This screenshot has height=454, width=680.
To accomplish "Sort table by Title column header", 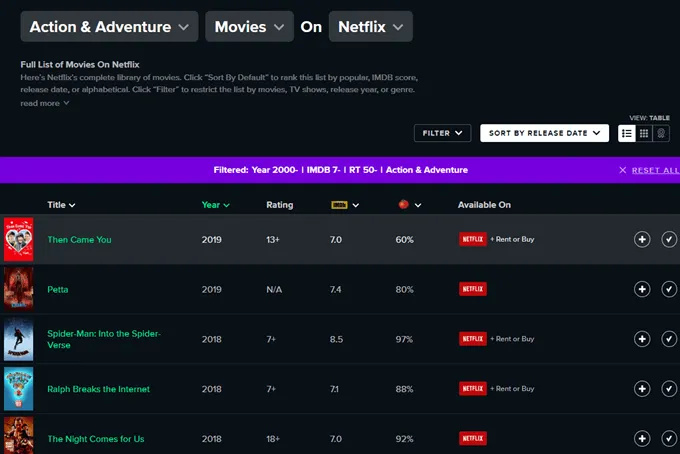I will pos(61,205).
